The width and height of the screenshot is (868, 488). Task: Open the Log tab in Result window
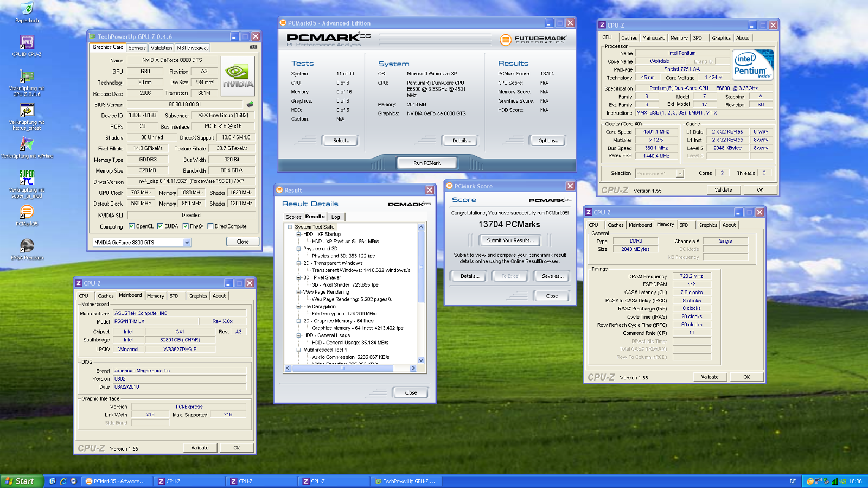click(336, 217)
